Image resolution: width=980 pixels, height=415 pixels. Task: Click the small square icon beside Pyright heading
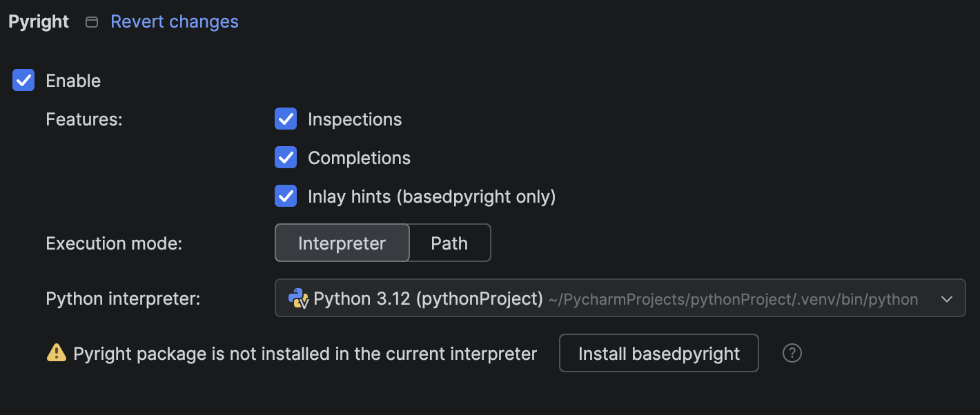coord(91,21)
